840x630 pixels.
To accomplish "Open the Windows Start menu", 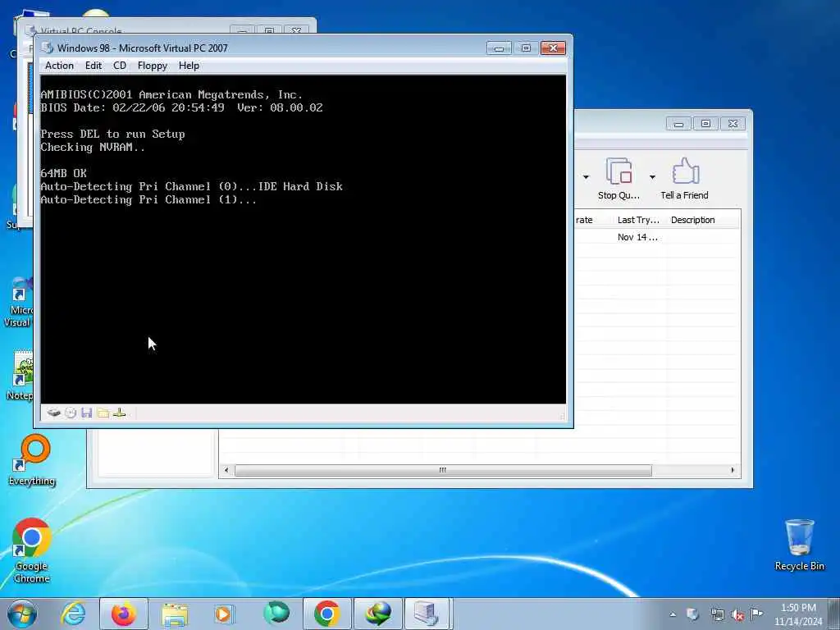I will [x=22, y=614].
